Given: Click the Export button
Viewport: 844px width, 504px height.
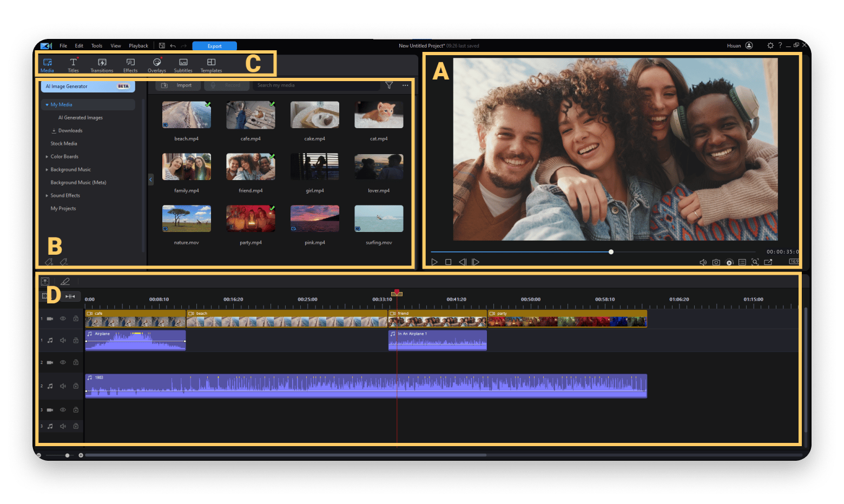Looking at the screenshot, I should (214, 46).
